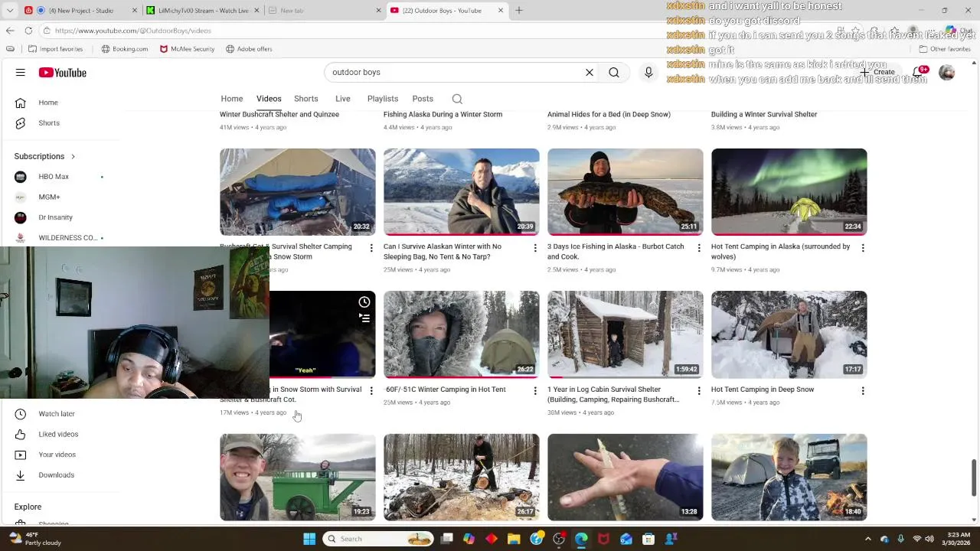Open the YouTube guide hamburger menu

pyautogui.click(x=21, y=73)
